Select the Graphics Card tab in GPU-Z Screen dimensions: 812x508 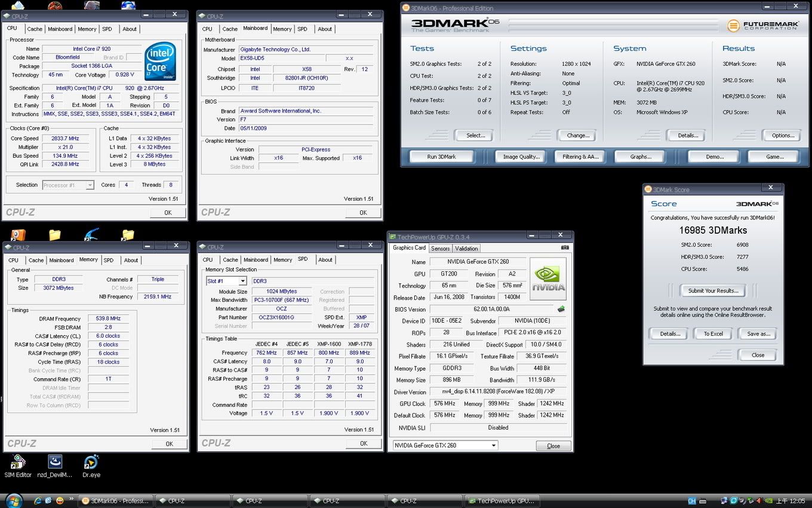(410, 247)
